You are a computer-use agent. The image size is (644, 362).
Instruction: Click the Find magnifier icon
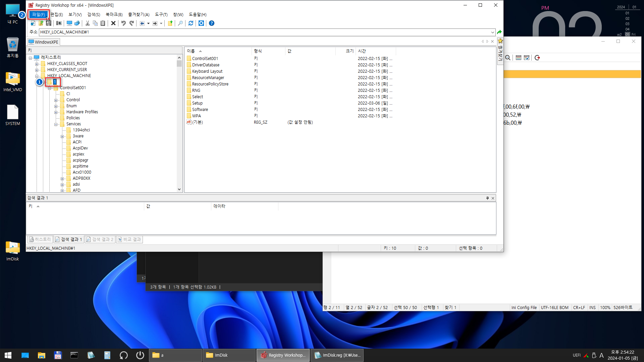coord(180,23)
